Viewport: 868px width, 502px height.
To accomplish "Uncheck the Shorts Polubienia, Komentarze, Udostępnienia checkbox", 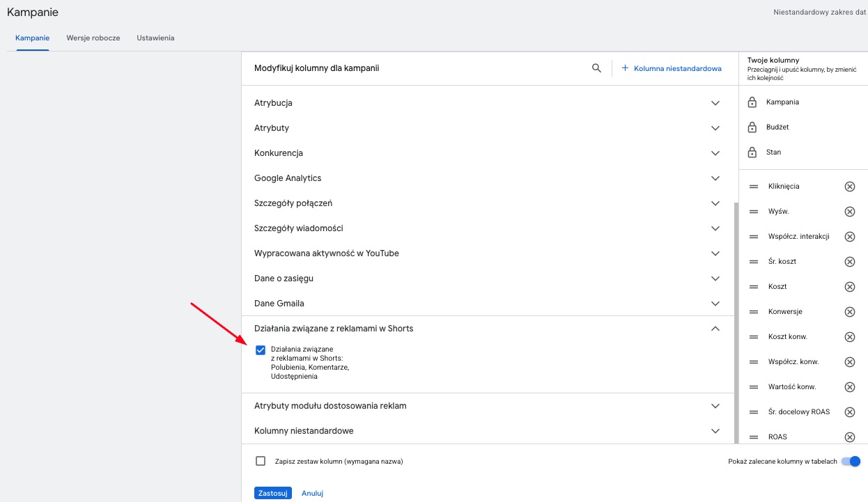I will point(261,350).
